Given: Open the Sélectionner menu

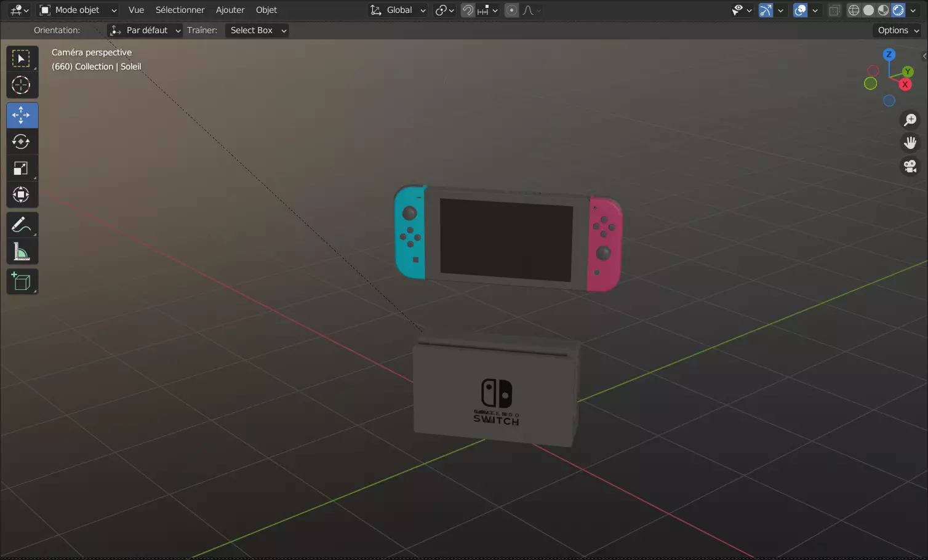Looking at the screenshot, I should pos(180,10).
